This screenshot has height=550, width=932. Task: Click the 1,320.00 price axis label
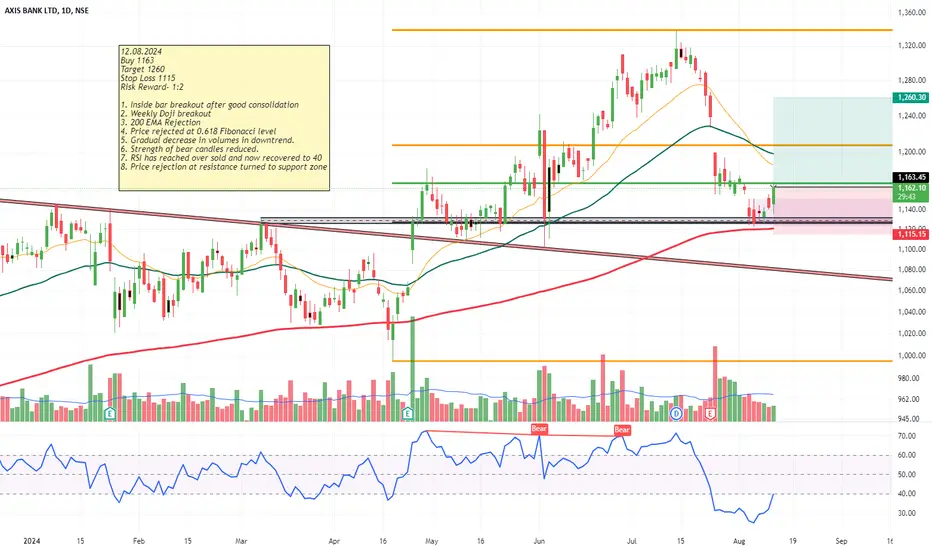point(911,45)
